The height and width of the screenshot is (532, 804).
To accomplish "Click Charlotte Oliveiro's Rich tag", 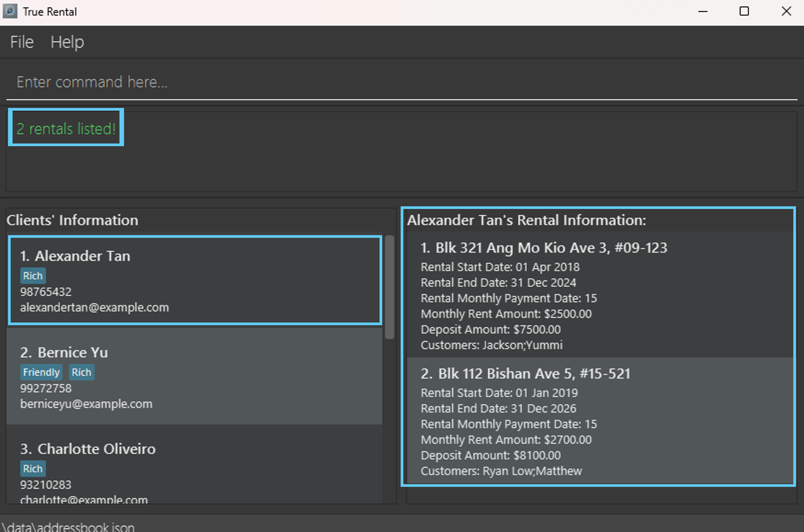I will (33, 469).
